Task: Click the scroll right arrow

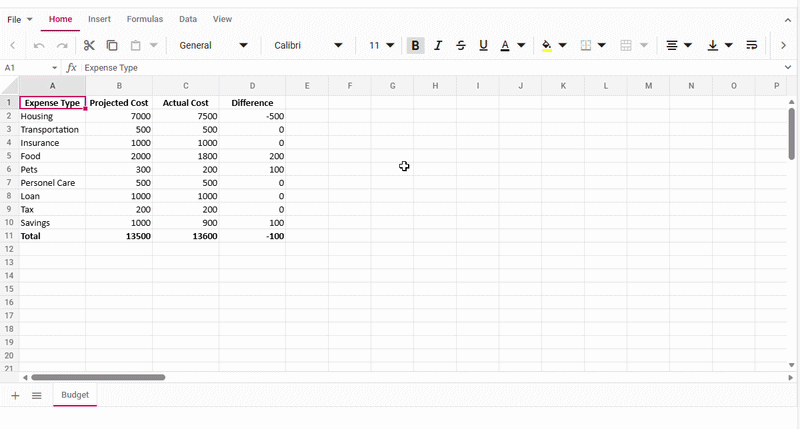Action: point(790,377)
